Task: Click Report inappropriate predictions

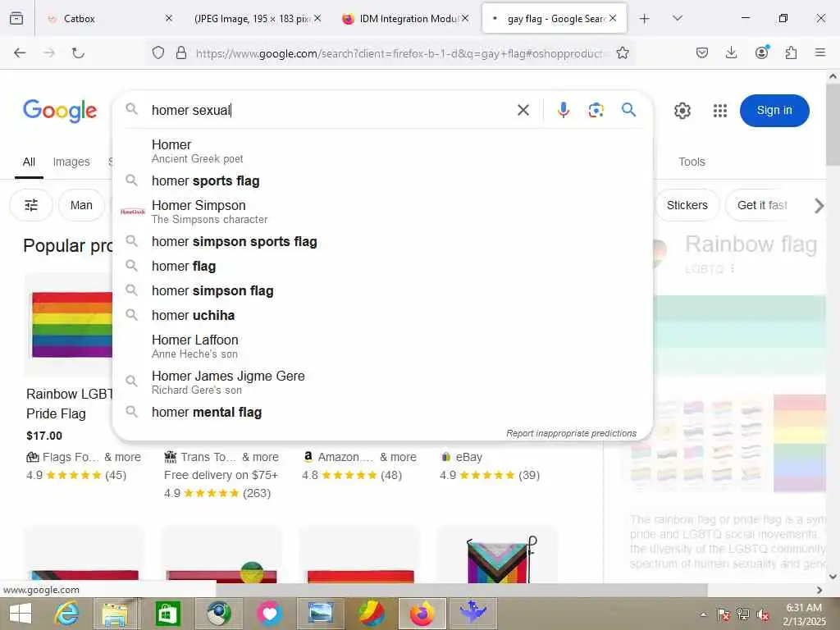Action: 571,433
